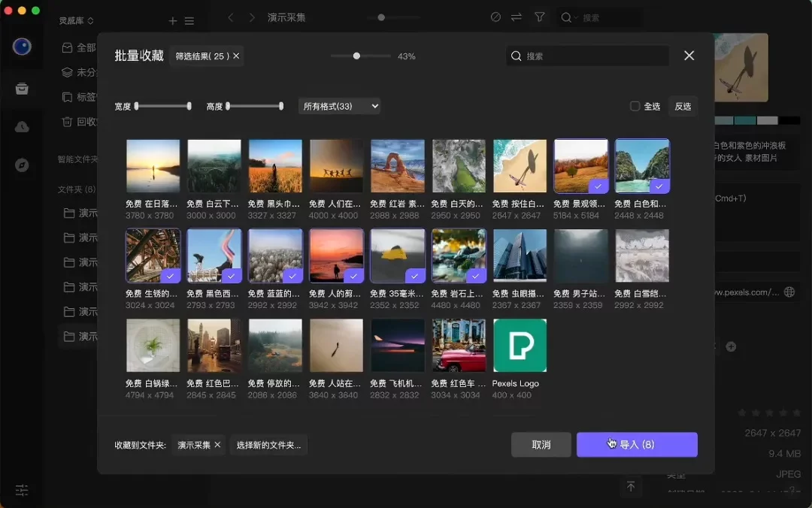This screenshot has width=812, height=508.
Task: Click the 导入 (8) import button
Action: point(636,444)
